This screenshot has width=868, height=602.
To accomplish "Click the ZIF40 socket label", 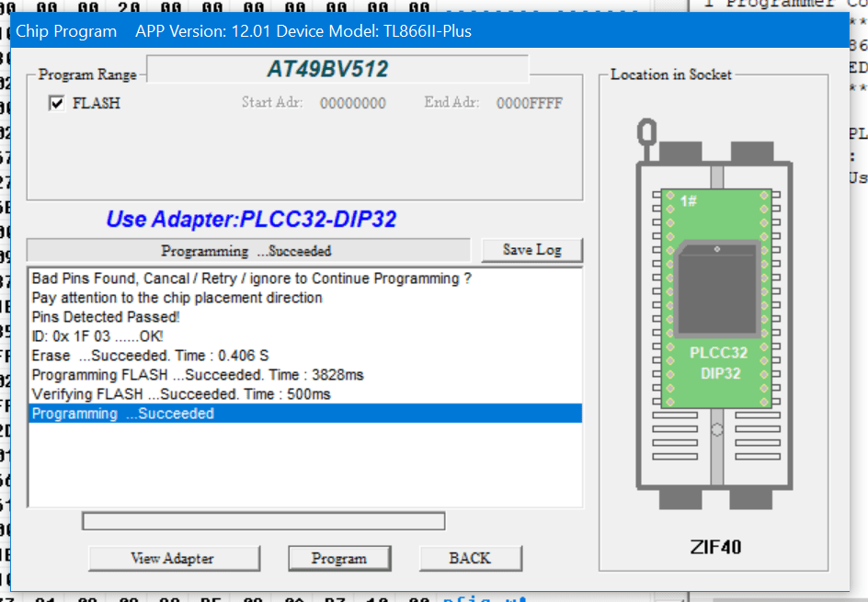I will tap(715, 547).
